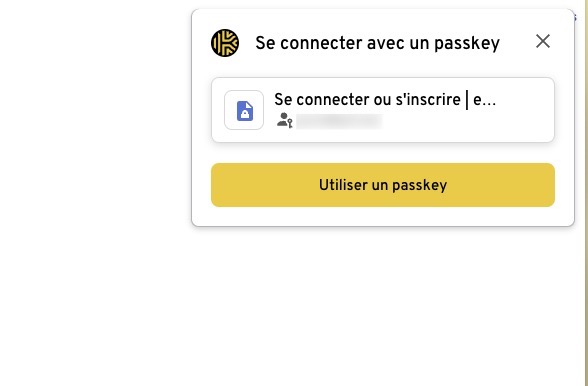Click the page's vertical scrollbar at right edge
This screenshot has height=386, width=588.
coord(585,193)
